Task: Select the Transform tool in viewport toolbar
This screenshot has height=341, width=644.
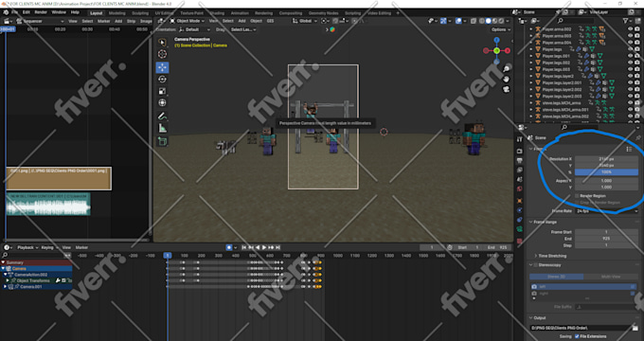Action: (162, 102)
